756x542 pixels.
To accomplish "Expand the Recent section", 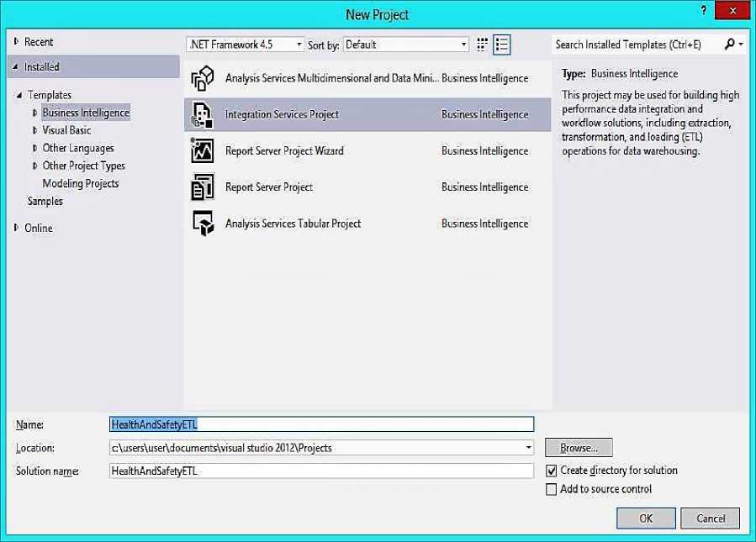I will [x=16, y=41].
